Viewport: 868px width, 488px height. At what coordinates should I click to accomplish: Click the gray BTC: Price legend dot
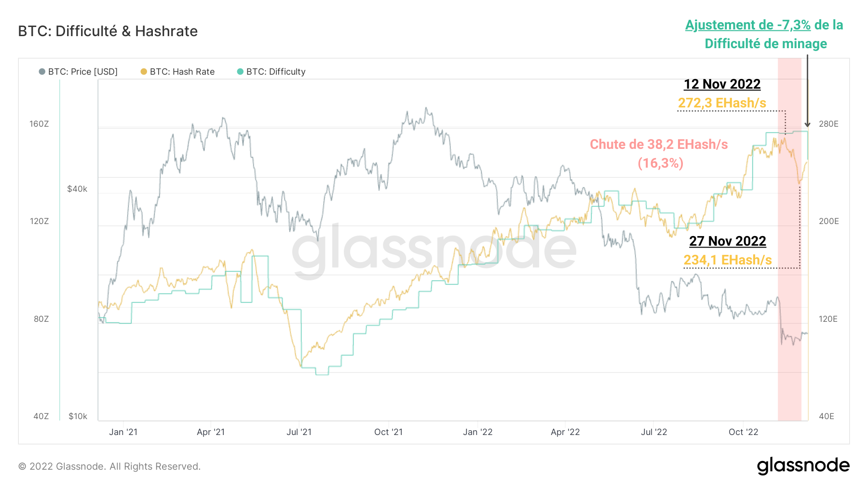42,72
